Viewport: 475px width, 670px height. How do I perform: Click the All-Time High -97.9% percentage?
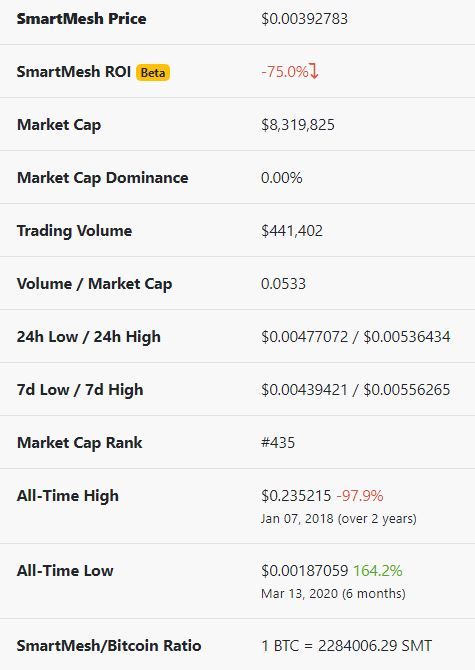pyautogui.click(x=360, y=496)
